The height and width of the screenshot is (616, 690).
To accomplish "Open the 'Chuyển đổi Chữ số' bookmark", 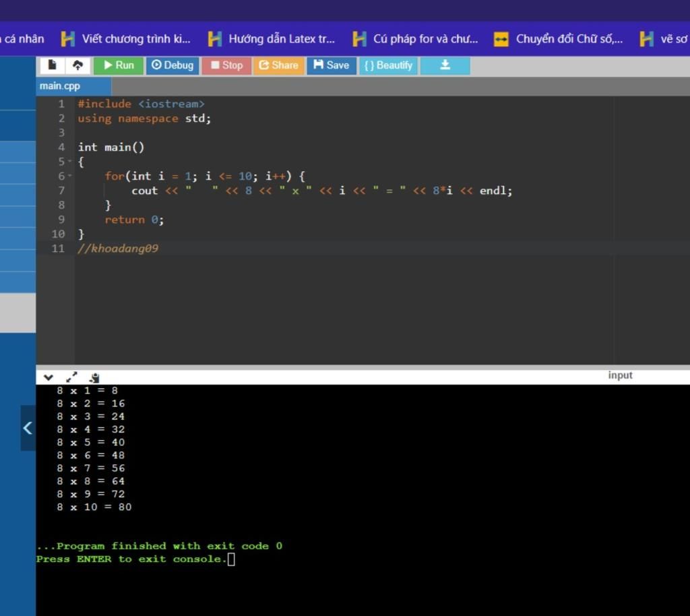I will [x=559, y=39].
